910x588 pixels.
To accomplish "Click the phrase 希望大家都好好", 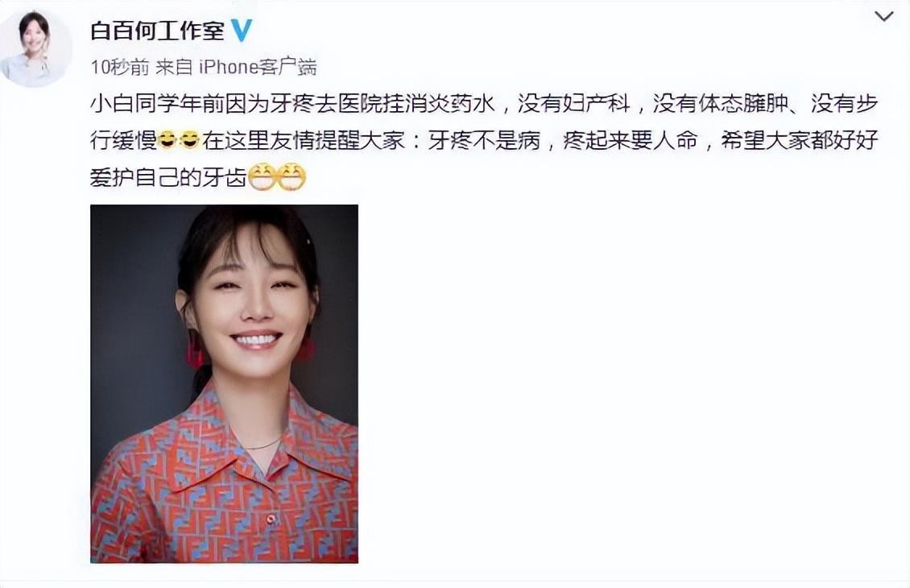I will coord(799,140).
